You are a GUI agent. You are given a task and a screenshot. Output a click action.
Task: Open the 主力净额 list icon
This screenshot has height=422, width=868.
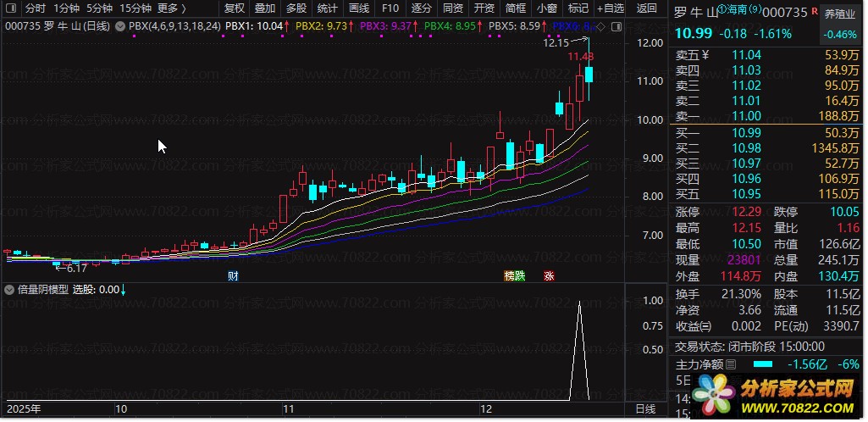731,364
